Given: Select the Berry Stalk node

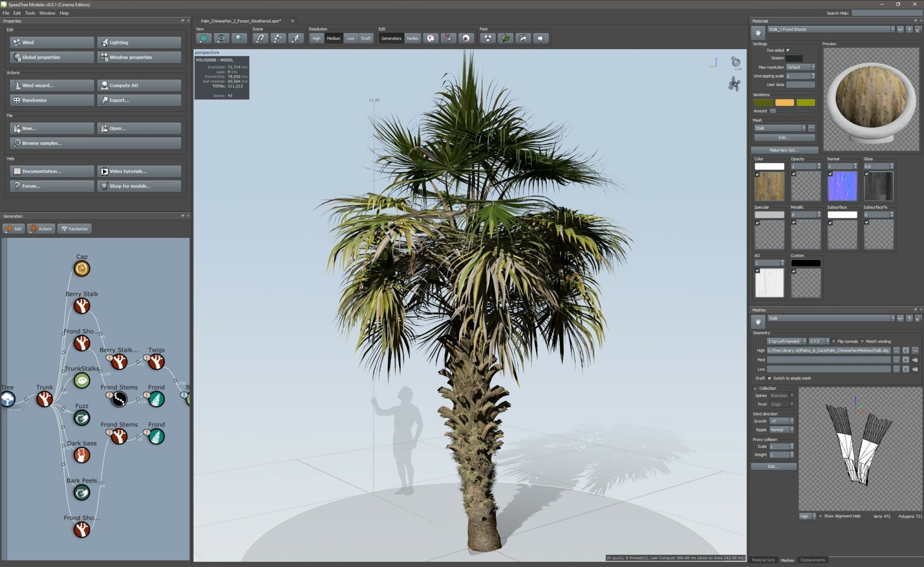Looking at the screenshot, I should [81, 306].
